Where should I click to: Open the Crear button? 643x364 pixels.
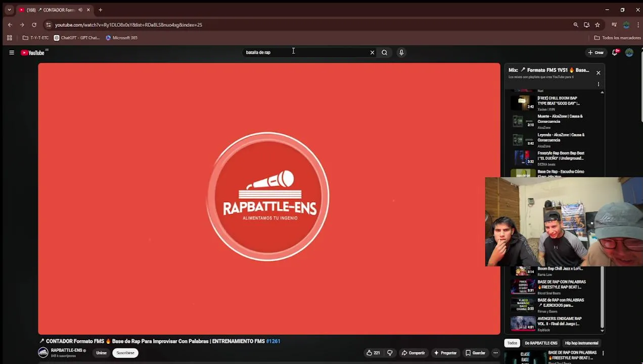(x=596, y=53)
